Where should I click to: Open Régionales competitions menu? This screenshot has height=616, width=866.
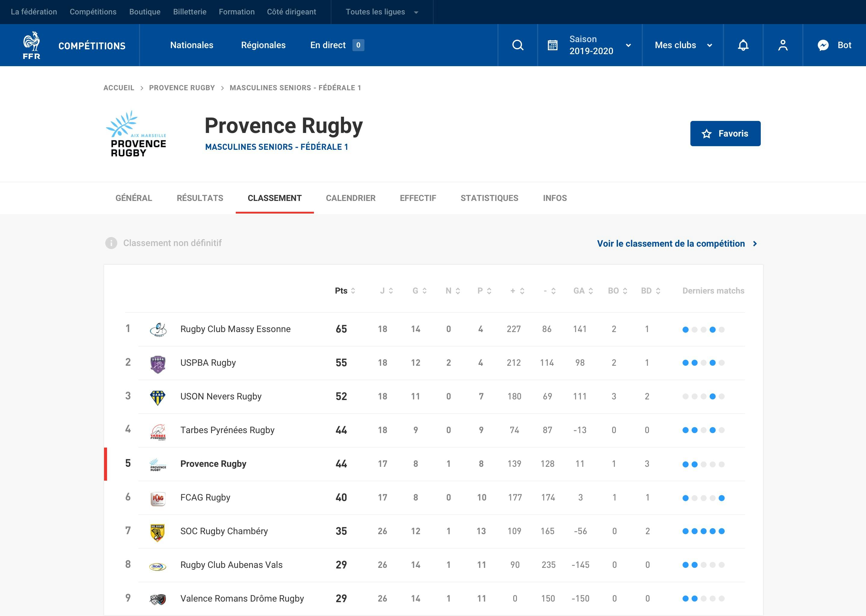click(263, 45)
